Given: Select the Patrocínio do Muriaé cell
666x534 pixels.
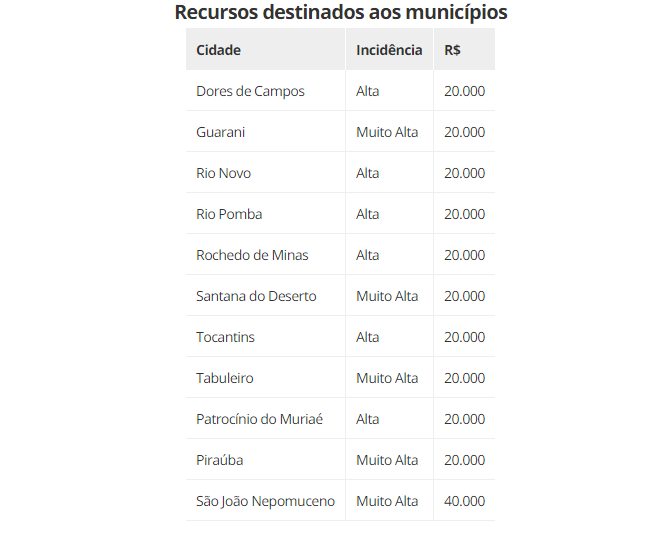Looking at the screenshot, I should [259, 419].
